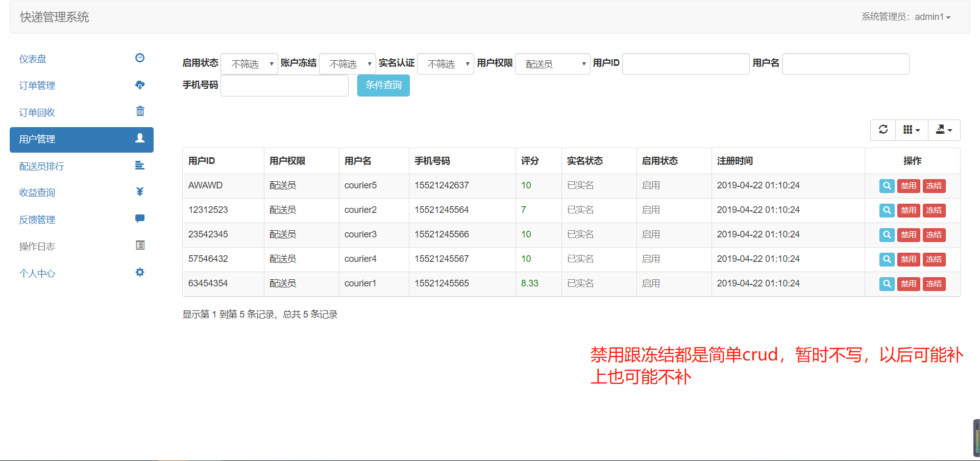Click the yen icon beside 收益查询
Viewport: 980px width, 461px height.
click(140, 191)
